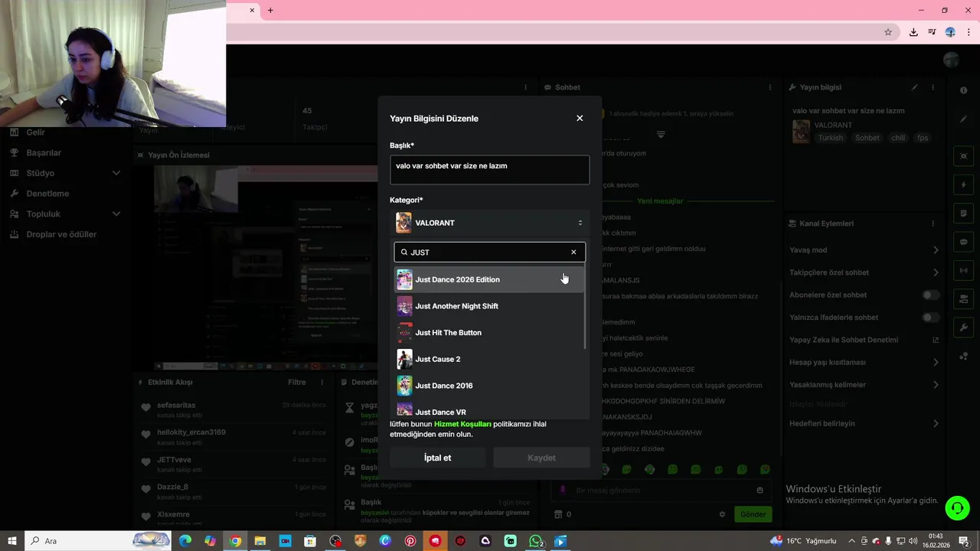Toggle Abonelere özel sohbet switch
Screen dimensions: 980x551
coord(931,295)
